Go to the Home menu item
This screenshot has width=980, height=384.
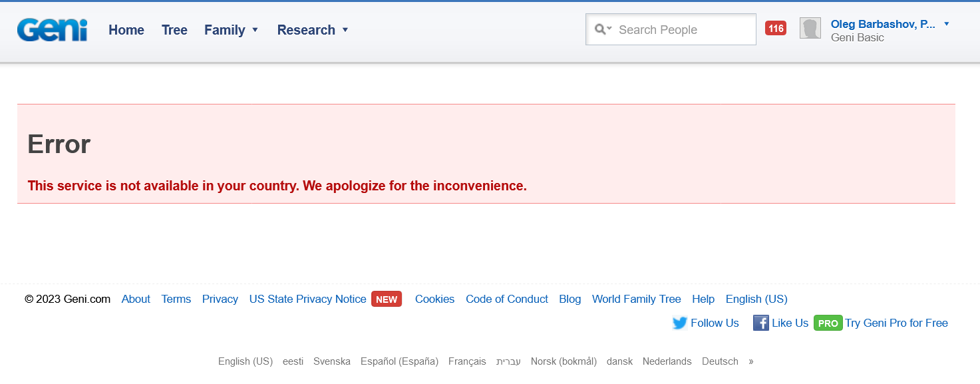tap(126, 30)
